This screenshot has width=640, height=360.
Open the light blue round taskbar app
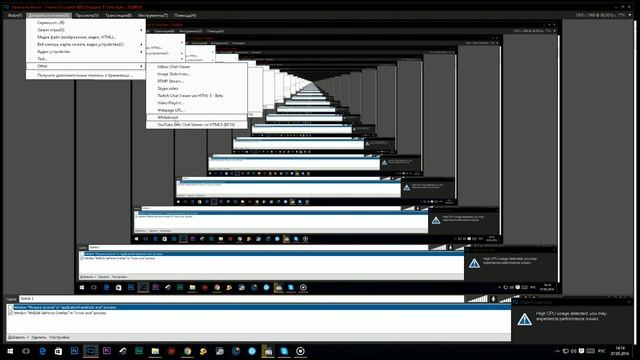click(x=252, y=351)
